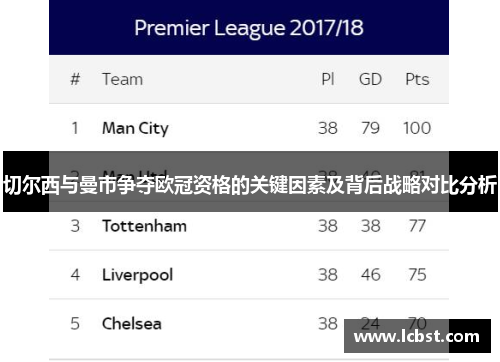This screenshot has height=362, width=500.
Task: Click the Premier League 2017/18 header
Action: click(x=249, y=28)
